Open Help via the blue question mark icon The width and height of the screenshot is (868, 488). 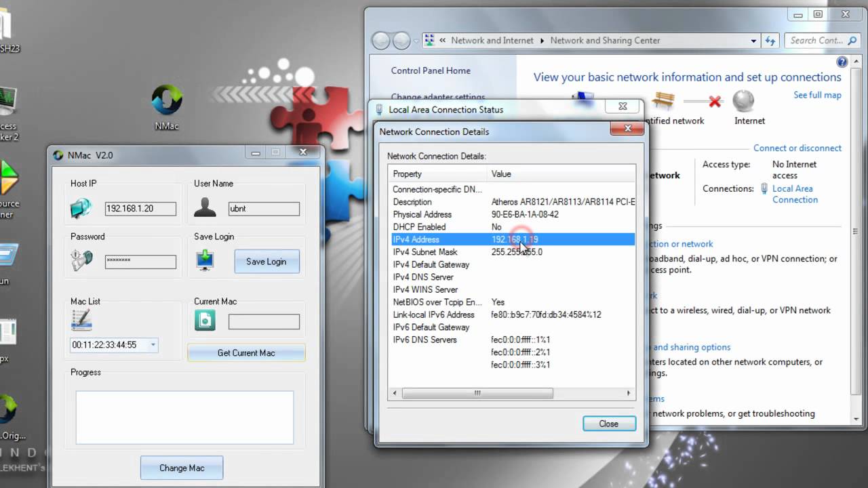click(x=842, y=62)
